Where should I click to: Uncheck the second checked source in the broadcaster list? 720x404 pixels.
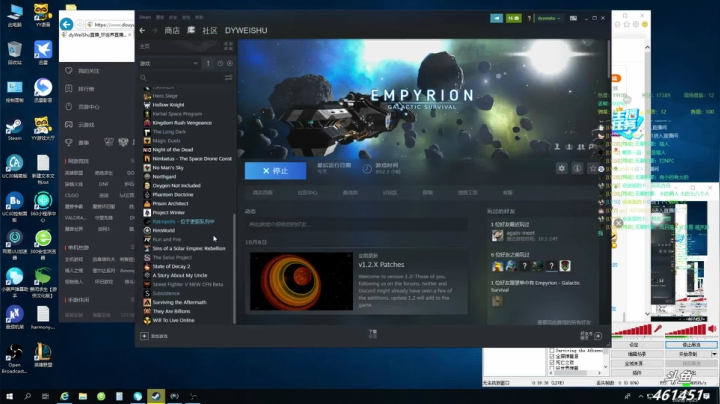click(x=552, y=362)
